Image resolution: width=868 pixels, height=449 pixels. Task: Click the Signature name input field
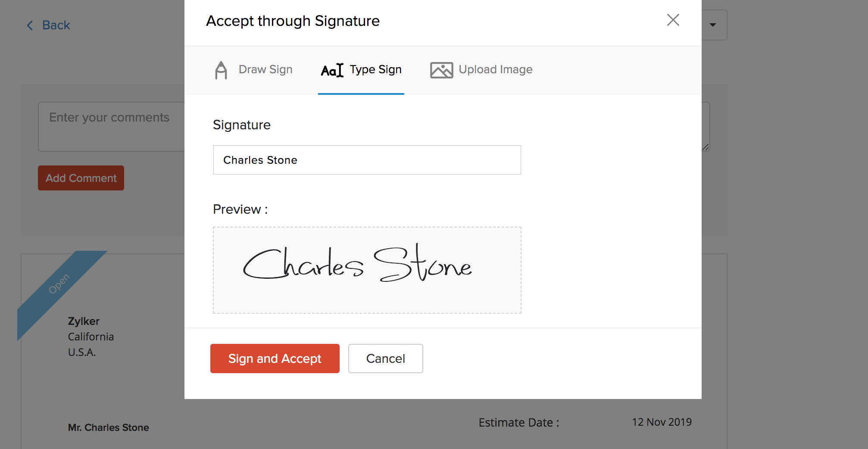[366, 160]
